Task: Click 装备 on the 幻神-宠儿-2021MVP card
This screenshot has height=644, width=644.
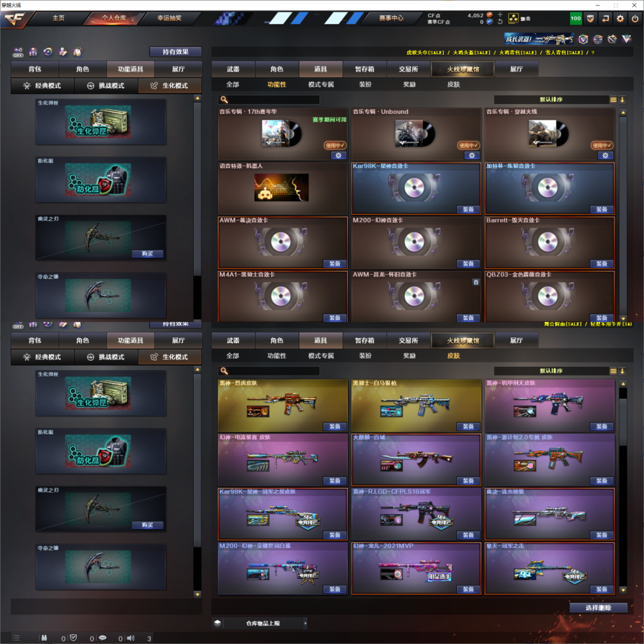Action: tap(469, 589)
